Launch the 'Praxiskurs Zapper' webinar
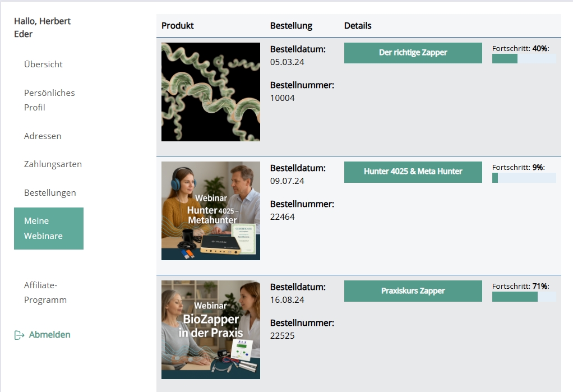Screen dimensions: 573x392 click(413, 291)
